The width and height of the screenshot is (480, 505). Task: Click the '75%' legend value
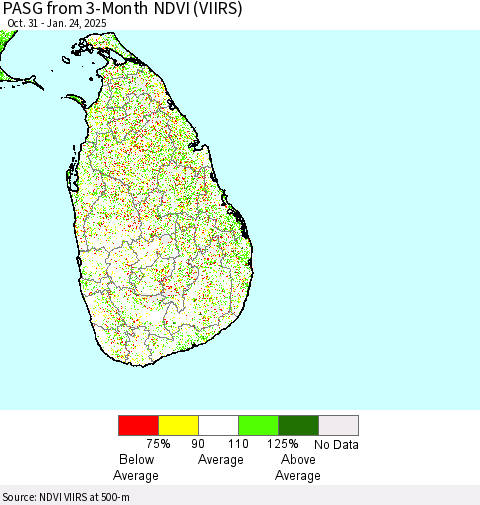158,444
